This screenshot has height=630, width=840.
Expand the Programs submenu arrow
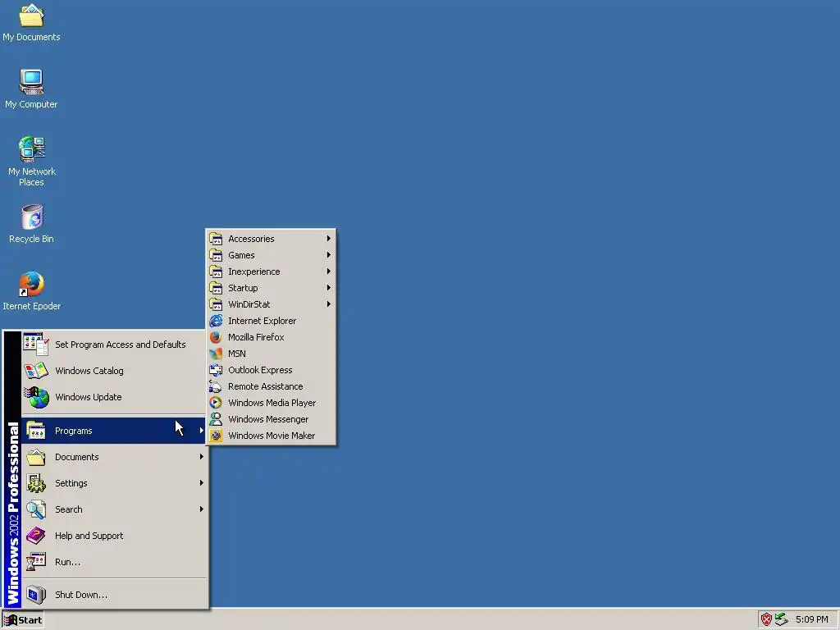click(202, 430)
